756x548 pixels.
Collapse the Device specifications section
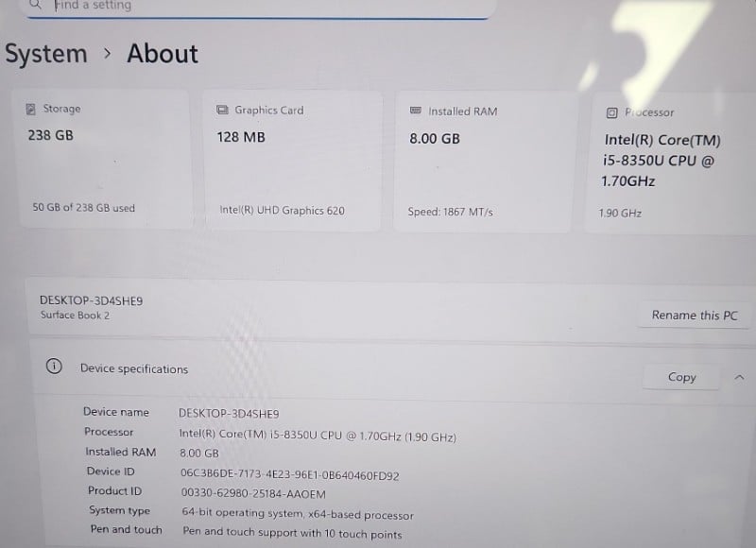click(x=739, y=377)
